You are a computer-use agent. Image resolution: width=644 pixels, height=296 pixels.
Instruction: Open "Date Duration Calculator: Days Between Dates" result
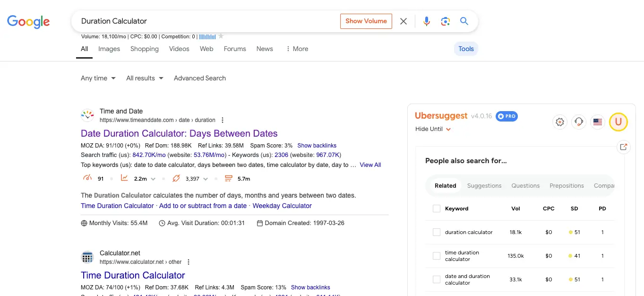179,133
